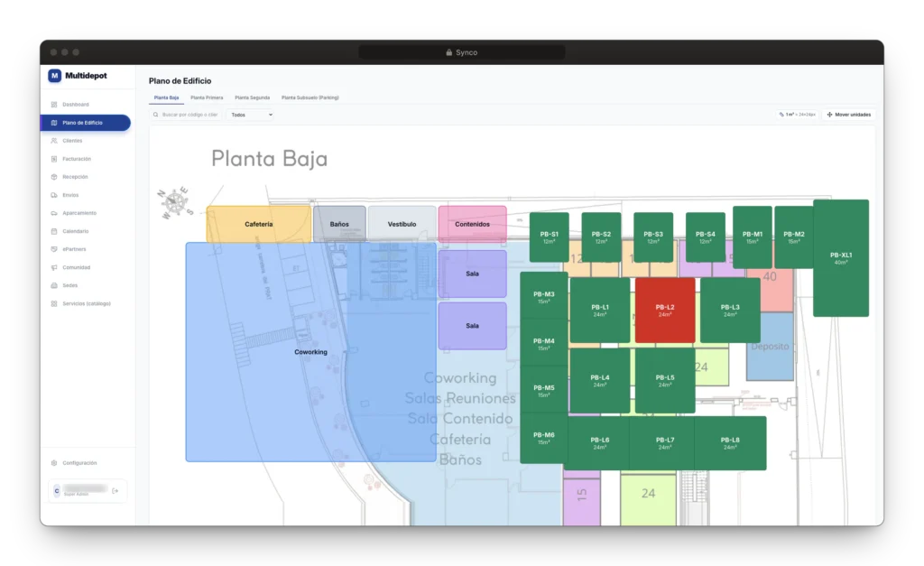Select storage unit PB-S4
The width and height of the screenshot is (924, 566).
click(706, 237)
